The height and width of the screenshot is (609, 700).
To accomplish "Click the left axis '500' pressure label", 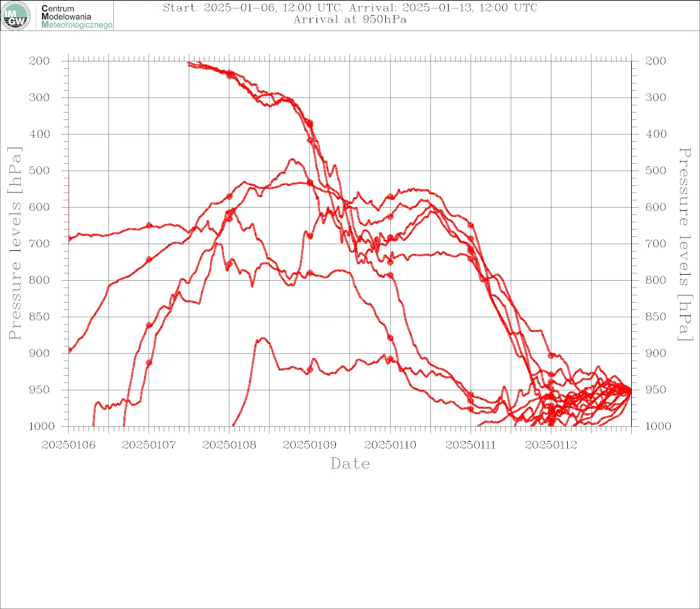I will pos(40,171).
